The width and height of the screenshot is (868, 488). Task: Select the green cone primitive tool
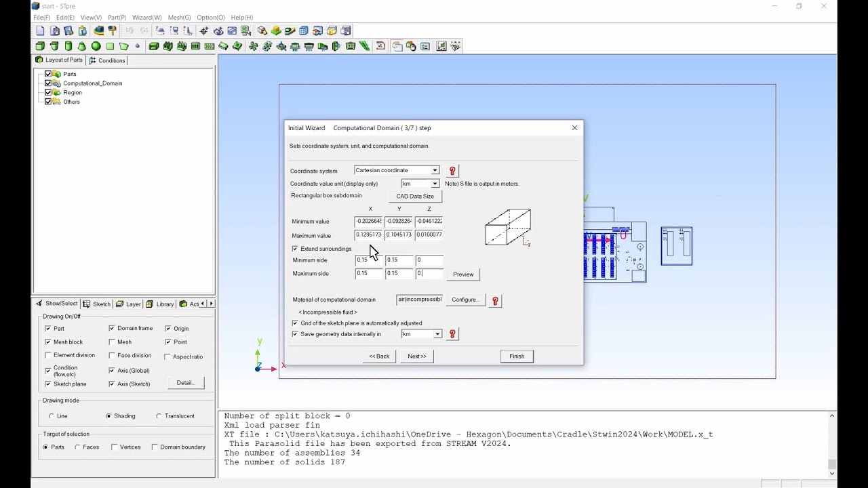pos(82,46)
